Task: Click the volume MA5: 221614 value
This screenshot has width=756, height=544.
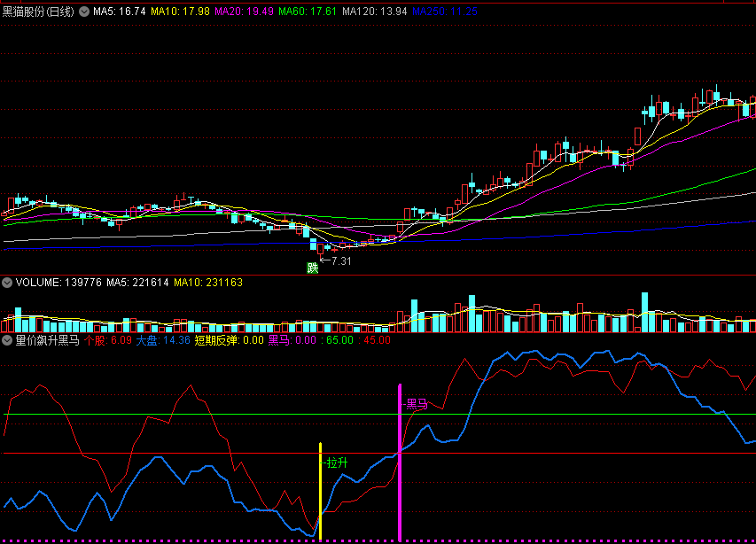Action: point(137,283)
